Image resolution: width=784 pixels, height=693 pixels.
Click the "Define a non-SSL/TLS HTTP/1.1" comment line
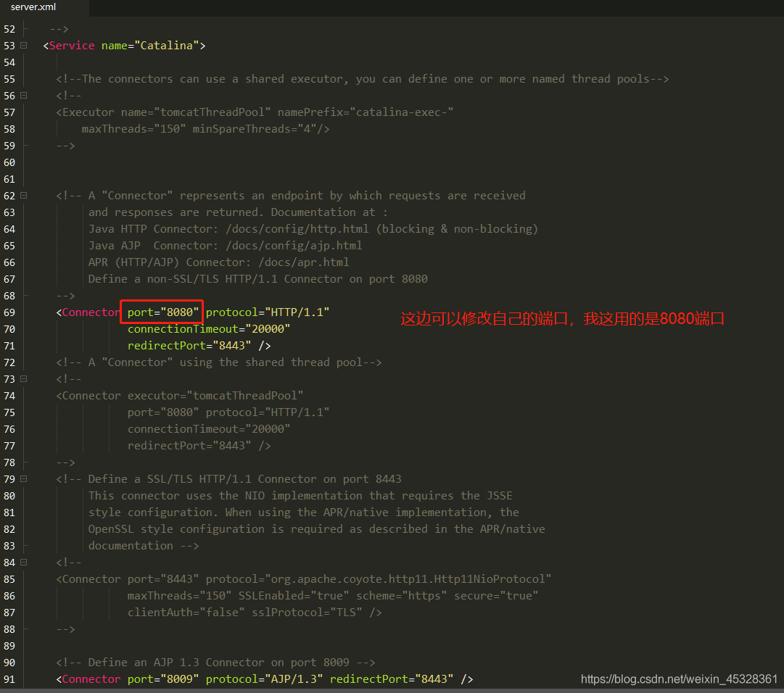pyautogui.click(x=258, y=279)
